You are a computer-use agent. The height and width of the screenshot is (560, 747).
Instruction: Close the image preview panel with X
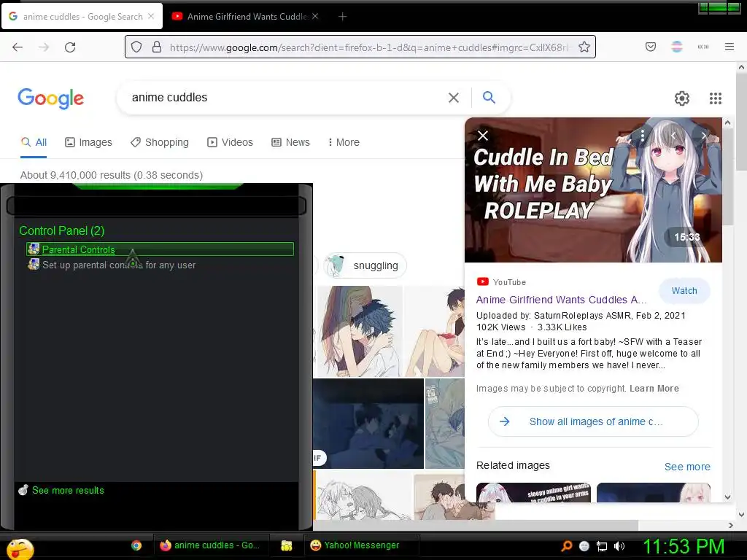tap(483, 136)
